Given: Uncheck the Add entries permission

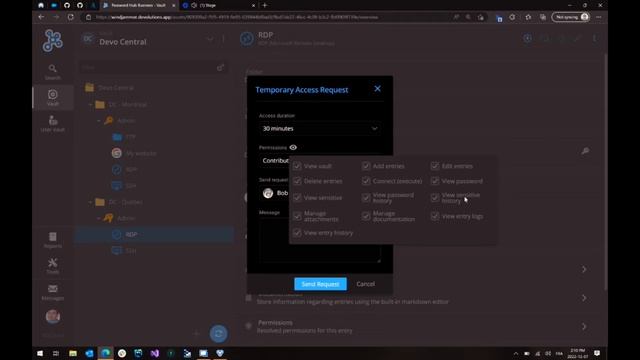Looking at the screenshot, I should 366,166.
